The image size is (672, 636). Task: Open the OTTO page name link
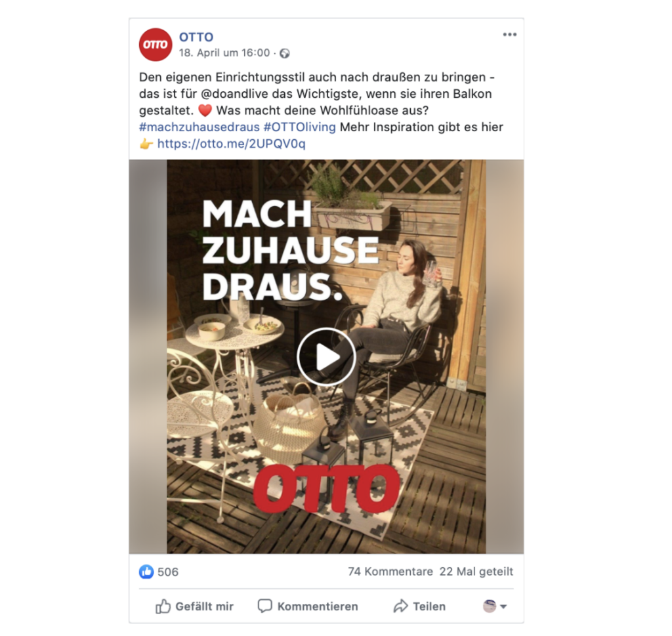(x=196, y=37)
